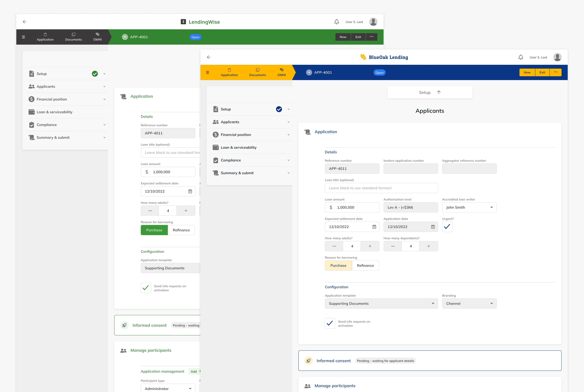Open Participant type Administrator dropdown in LendingWise
This screenshot has width=584, height=392.
click(x=168, y=388)
